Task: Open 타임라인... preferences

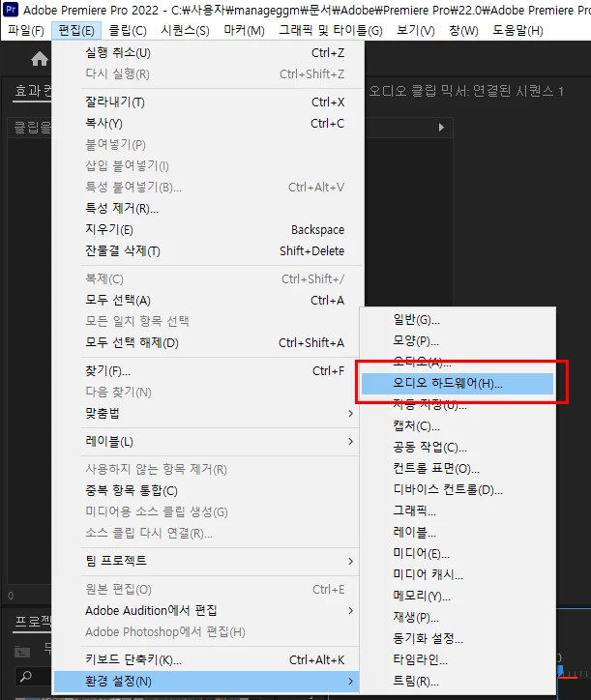Action: point(458,659)
